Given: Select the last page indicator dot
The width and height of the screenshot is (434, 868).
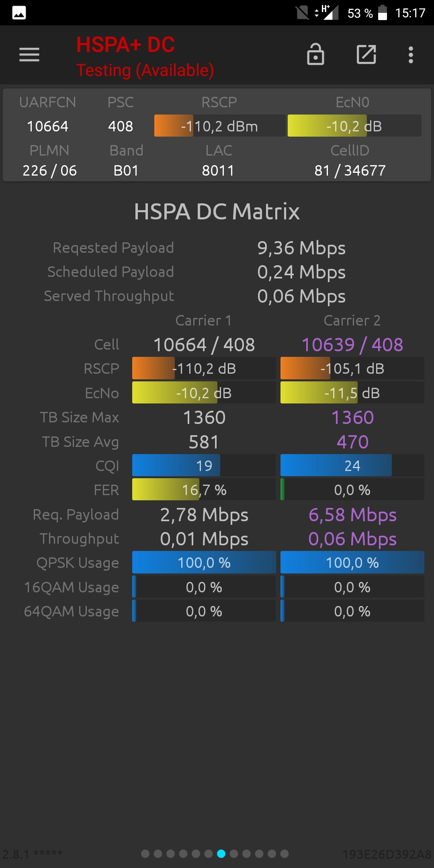Looking at the screenshot, I should tap(285, 854).
